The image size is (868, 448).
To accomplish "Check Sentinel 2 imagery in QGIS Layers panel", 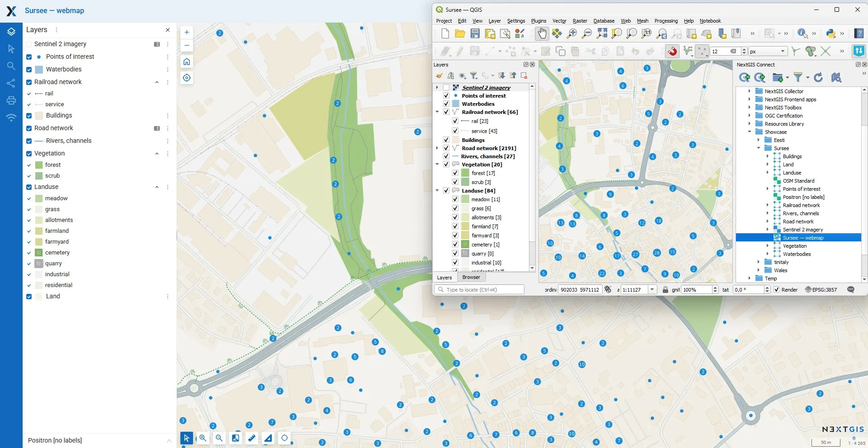I will tap(446, 88).
